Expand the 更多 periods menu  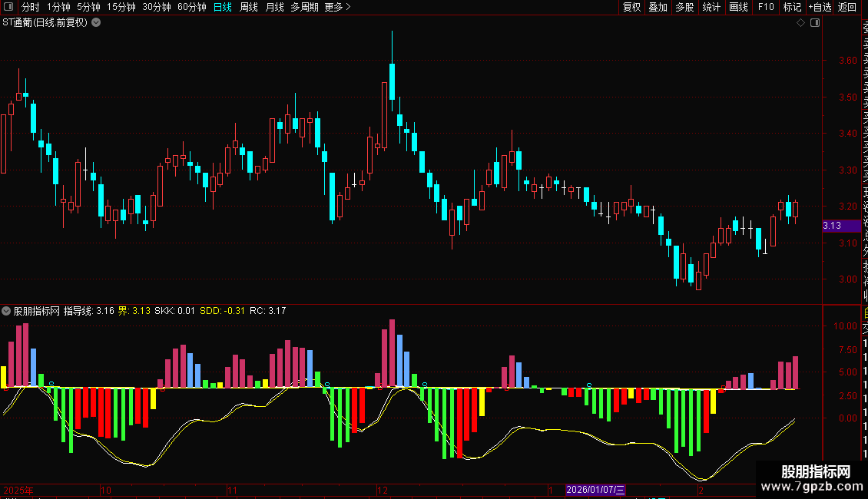point(338,7)
